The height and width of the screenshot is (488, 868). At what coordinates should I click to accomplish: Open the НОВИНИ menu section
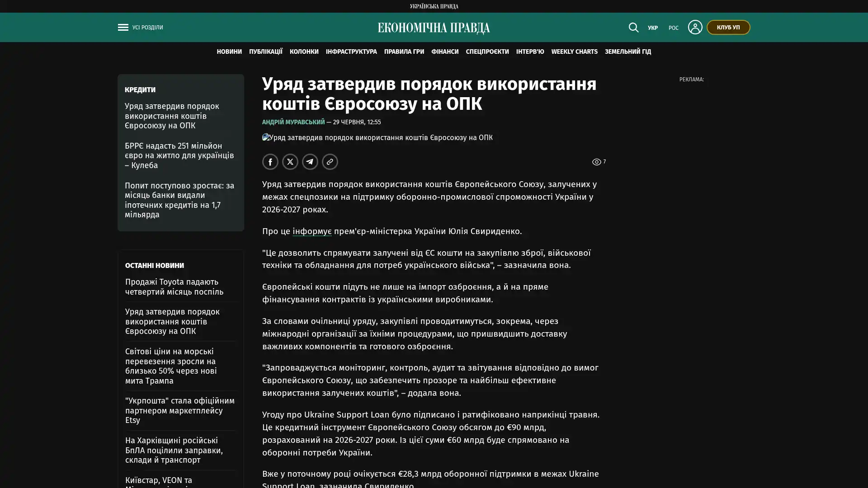tap(229, 52)
